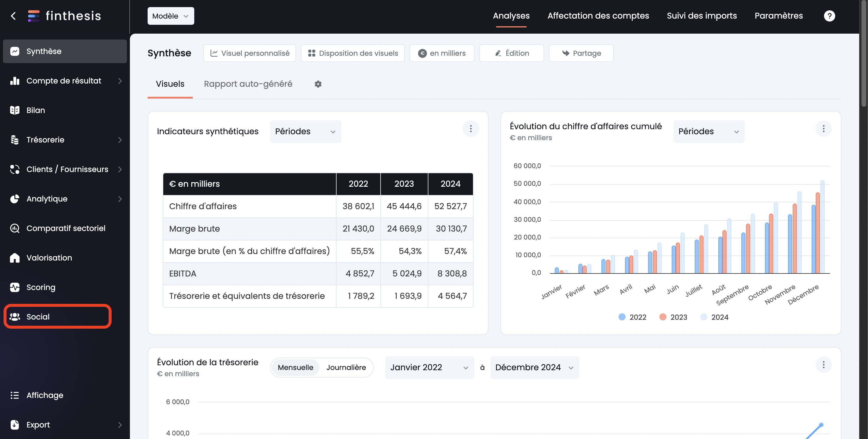Expand Analytique submenu chevron
This screenshot has width=868, height=439.
pyautogui.click(x=120, y=199)
